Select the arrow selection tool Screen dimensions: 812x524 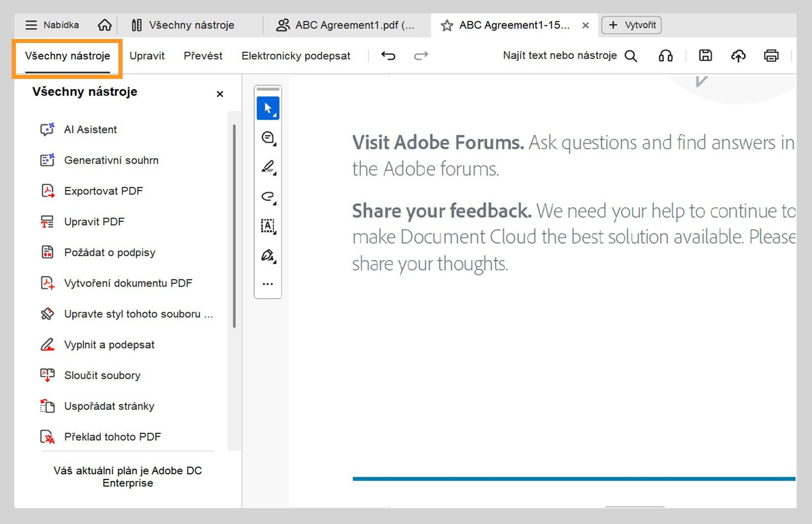[267, 108]
